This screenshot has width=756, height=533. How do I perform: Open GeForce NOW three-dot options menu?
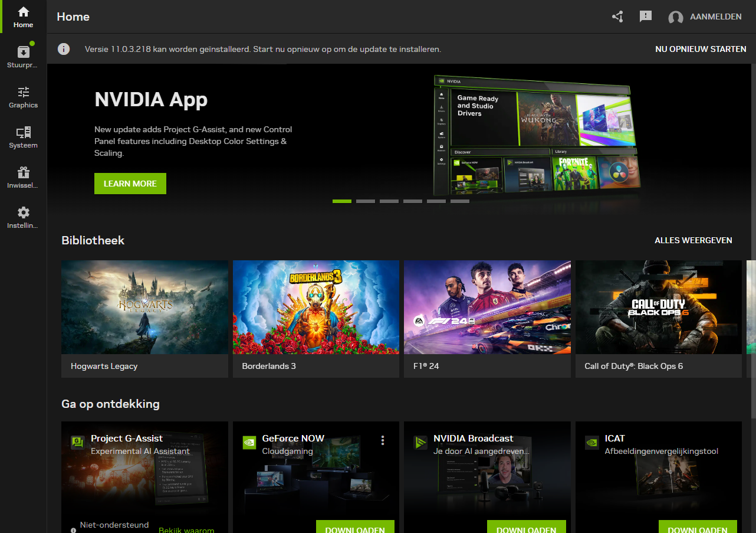(383, 440)
